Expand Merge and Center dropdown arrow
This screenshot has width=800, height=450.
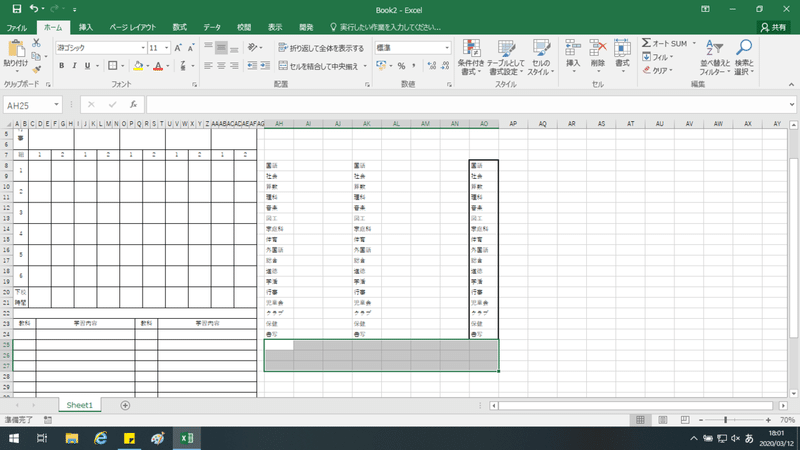tap(365, 66)
